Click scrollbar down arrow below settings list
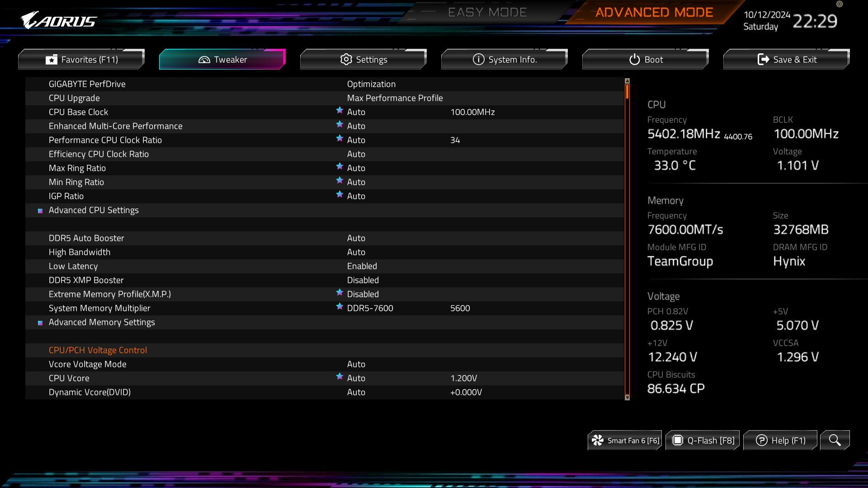Image resolution: width=868 pixels, height=488 pixels. [x=627, y=398]
